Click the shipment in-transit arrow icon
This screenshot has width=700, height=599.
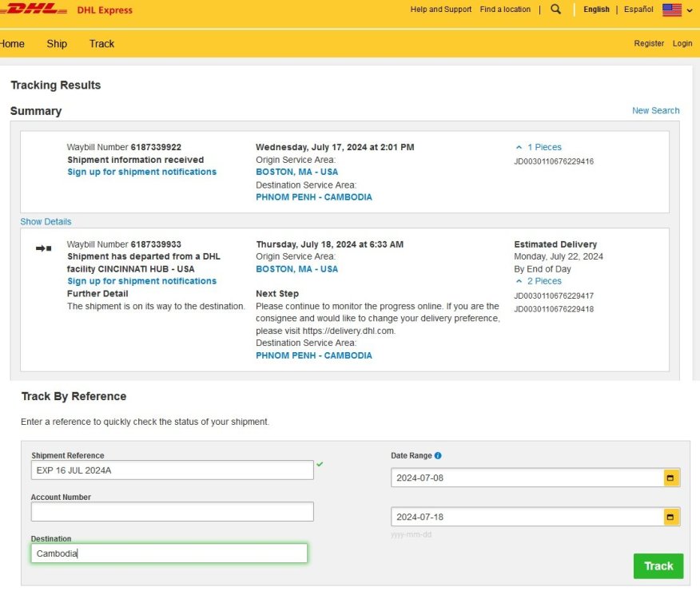pos(44,248)
